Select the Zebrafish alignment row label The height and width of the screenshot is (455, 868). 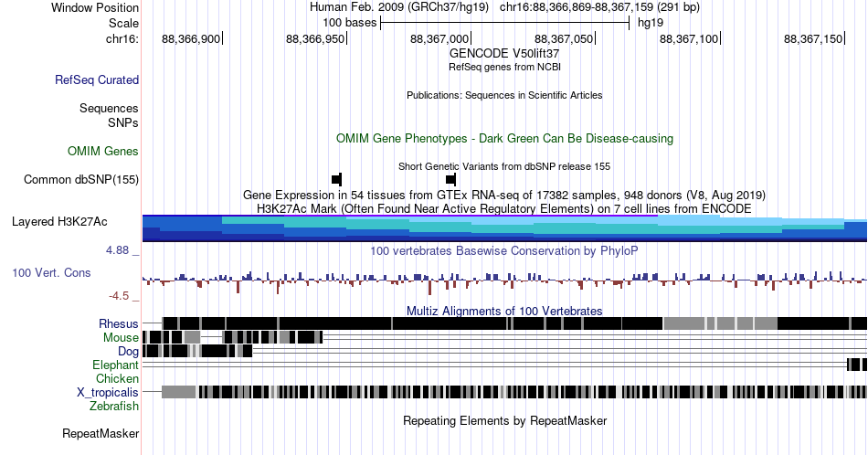(114, 406)
